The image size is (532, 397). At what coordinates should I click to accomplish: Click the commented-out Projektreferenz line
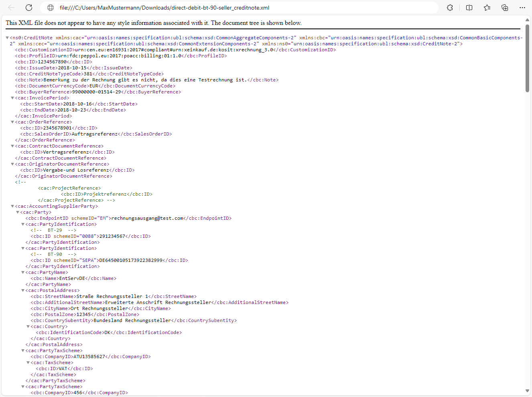click(107, 194)
